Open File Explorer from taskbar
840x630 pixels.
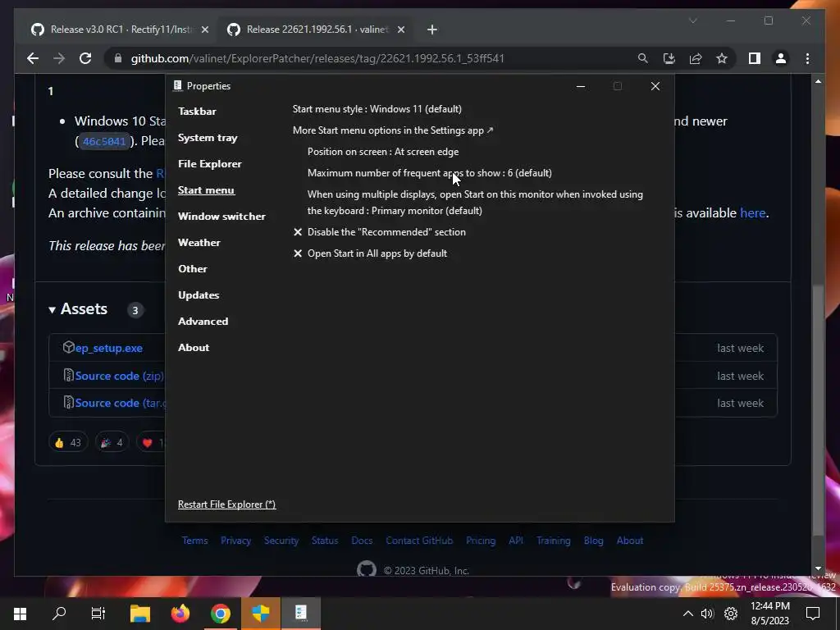[x=139, y=614]
